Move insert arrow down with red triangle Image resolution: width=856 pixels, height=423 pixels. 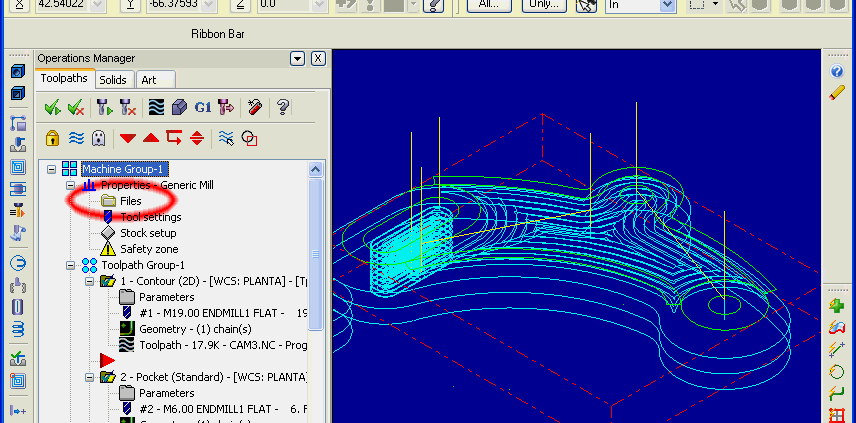128,138
